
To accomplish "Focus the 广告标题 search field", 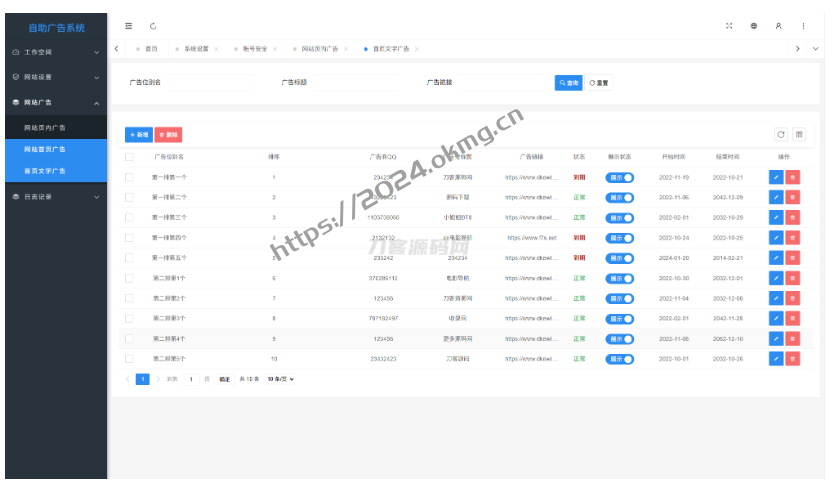I will point(356,83).
